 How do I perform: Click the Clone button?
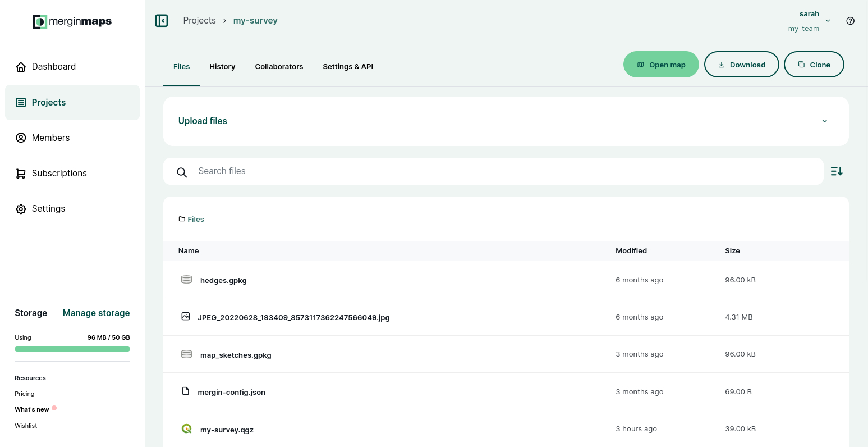(814, 65)
